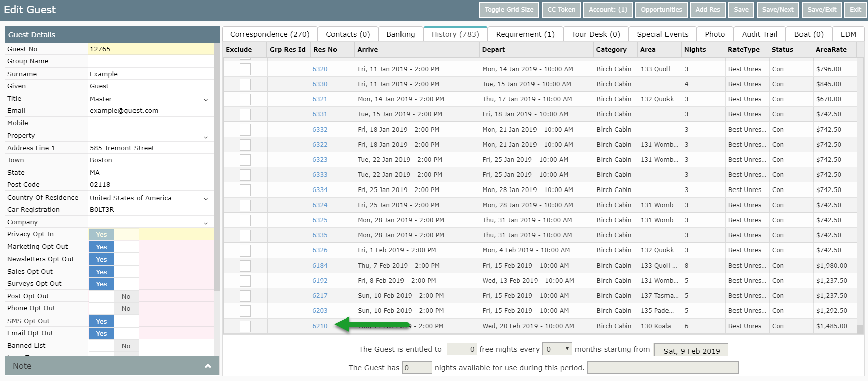This screenshot has height=381, width=868.
Task: Switch to Correspondence (270) tab
Action: click(270, 34)
